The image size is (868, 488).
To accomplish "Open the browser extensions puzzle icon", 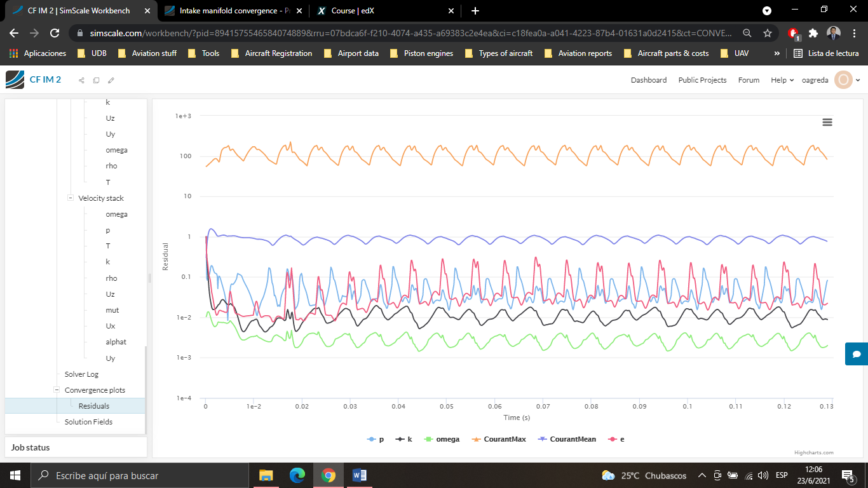I will pos(813,33).
